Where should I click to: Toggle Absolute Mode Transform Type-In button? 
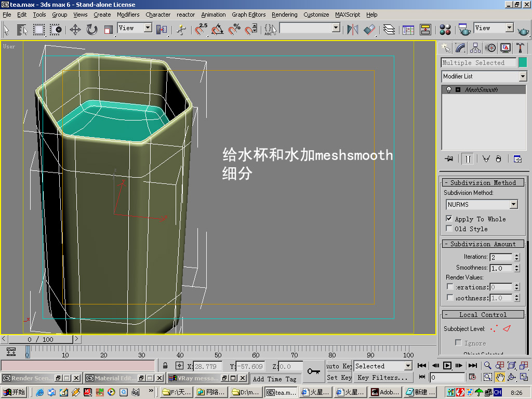pos(179,366)
